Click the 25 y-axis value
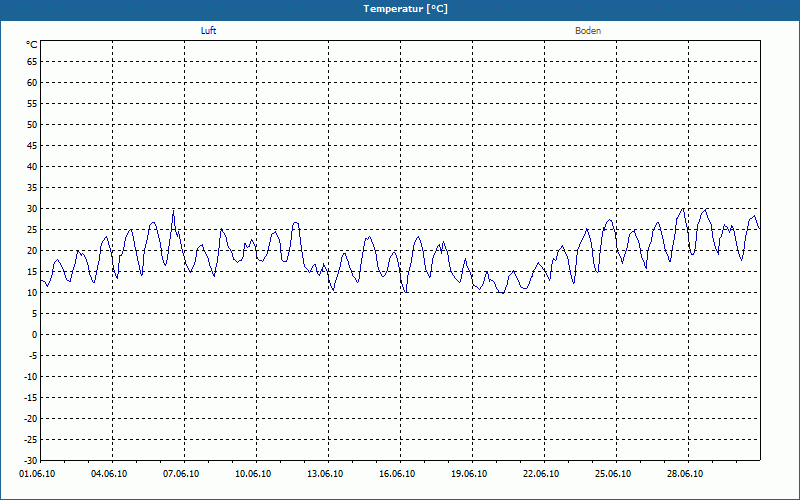Viewport: 800px width, 500px height. (32, 230)
